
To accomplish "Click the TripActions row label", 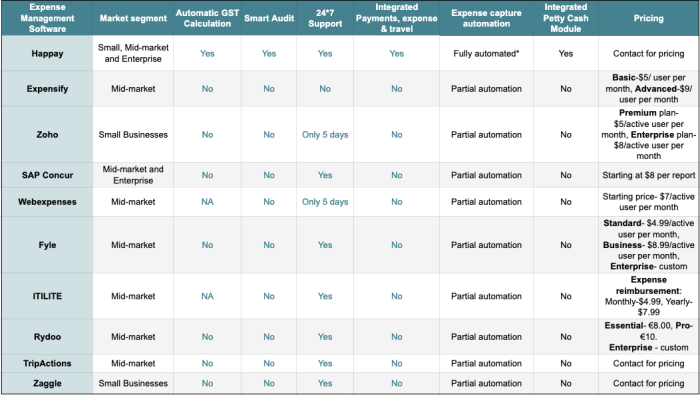I will 47,363.
